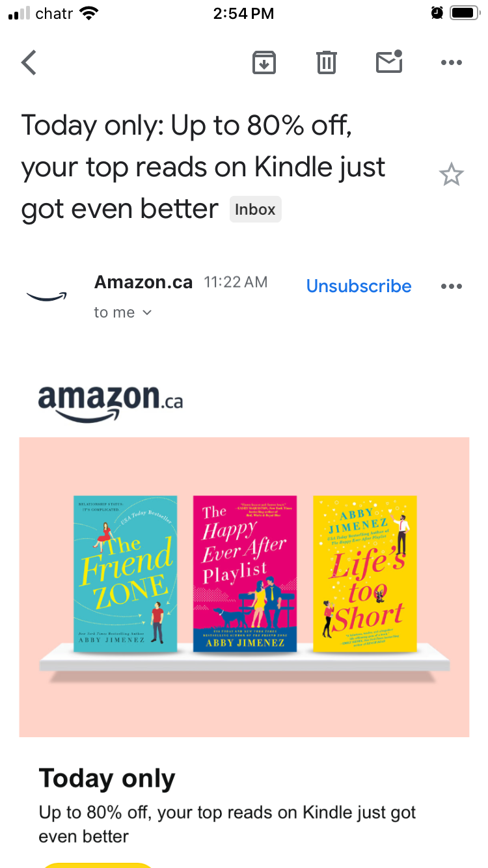This screenshot has height=868, width=488.
Task: Archive this email
Action: pyautogui.click(x=264, y=62)
